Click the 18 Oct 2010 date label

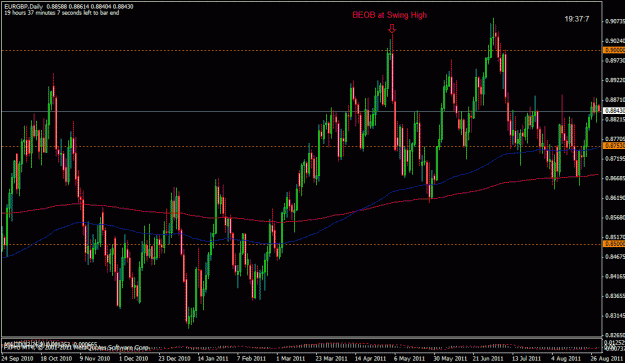coord(56,358)
